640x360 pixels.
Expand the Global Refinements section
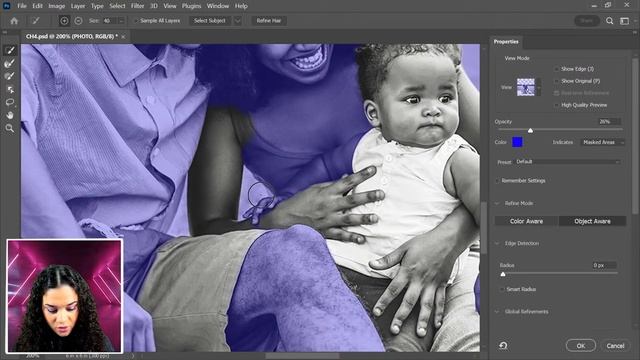click(497, 312)
